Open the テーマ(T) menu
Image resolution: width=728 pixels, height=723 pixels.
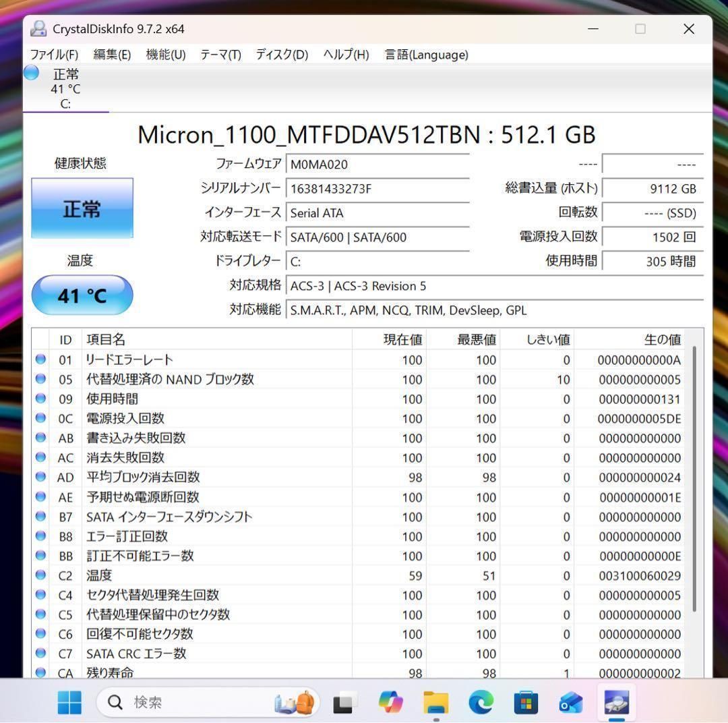219,55
